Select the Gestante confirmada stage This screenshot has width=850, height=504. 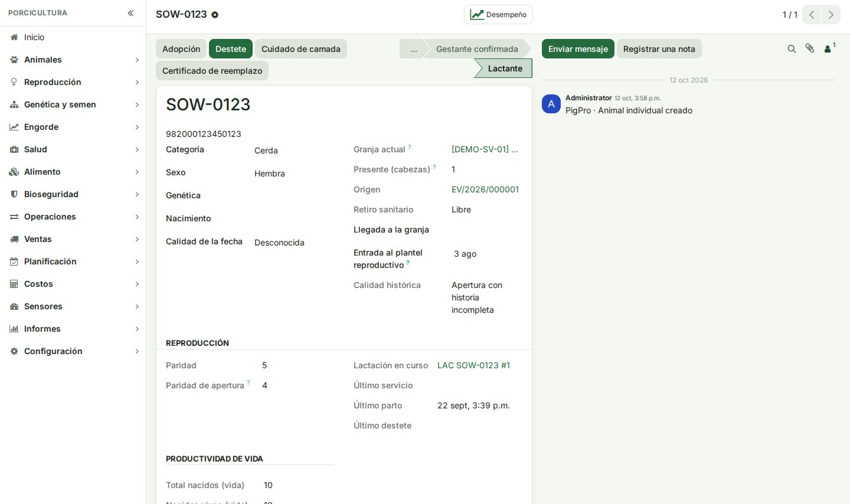pyautogui.click(x=476, y=49)
